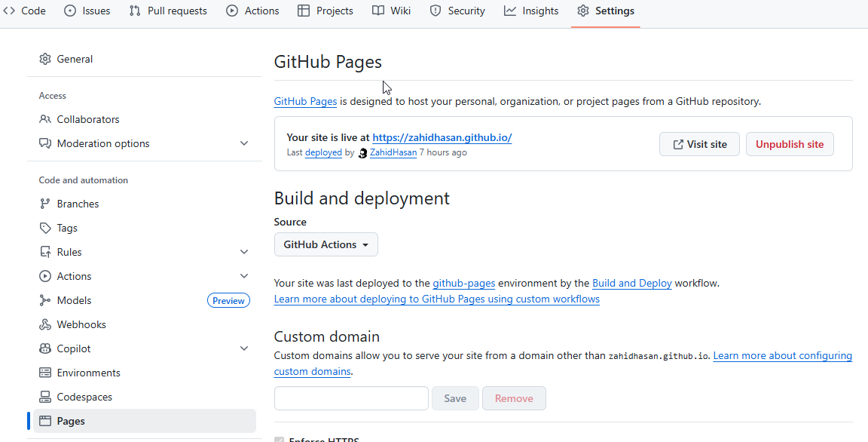Switch to the Security tab

pyautogui.click(x=457, y=11)
